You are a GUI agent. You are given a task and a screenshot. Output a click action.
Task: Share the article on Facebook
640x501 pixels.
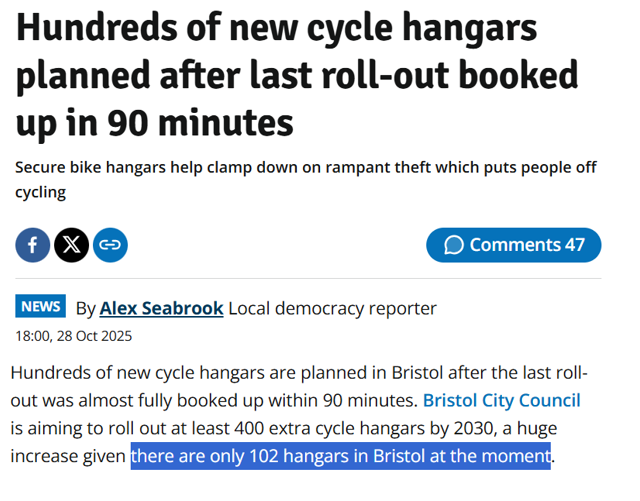pos(33,245)
